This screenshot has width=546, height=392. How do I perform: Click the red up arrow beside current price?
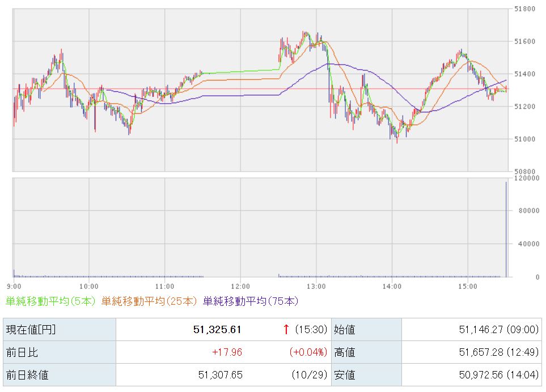point(286,329)
